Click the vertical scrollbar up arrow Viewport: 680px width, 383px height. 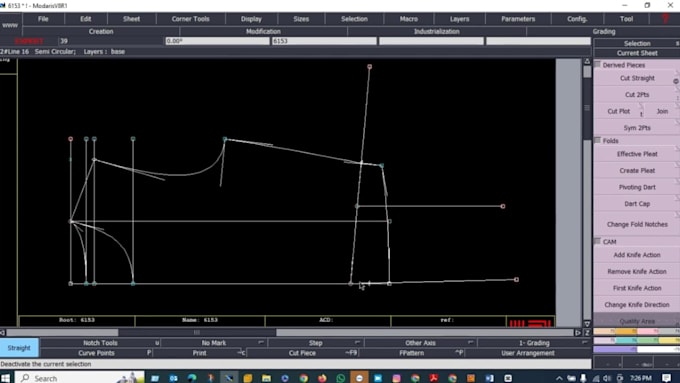click(587, 61)
